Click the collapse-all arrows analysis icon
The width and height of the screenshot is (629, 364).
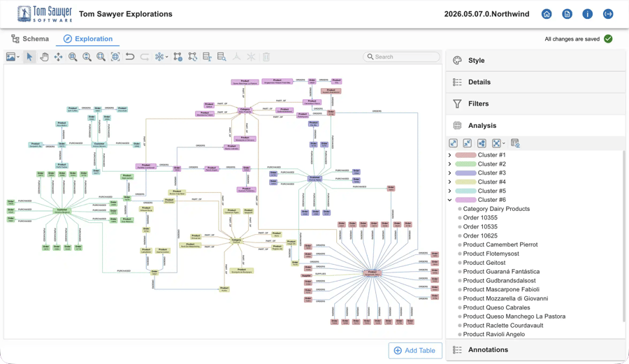click(467, 143)
